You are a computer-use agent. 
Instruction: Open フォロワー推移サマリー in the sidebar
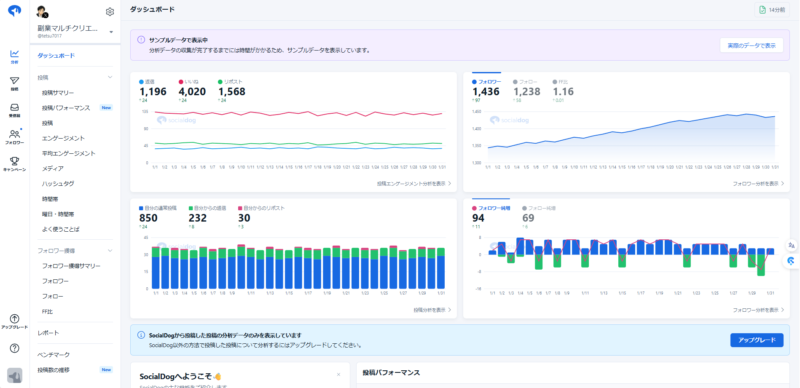(71, 266)
